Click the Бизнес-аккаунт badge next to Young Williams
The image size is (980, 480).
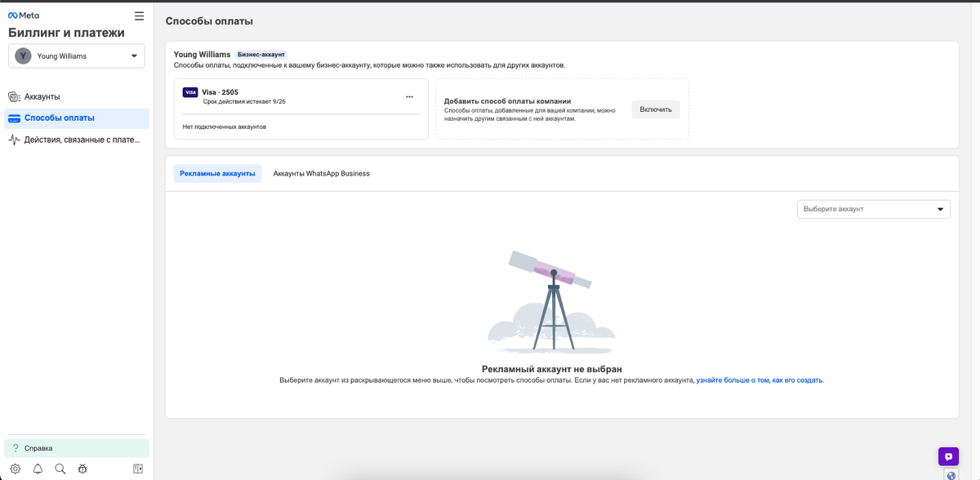pyautogui.click(x=261, y=53)
